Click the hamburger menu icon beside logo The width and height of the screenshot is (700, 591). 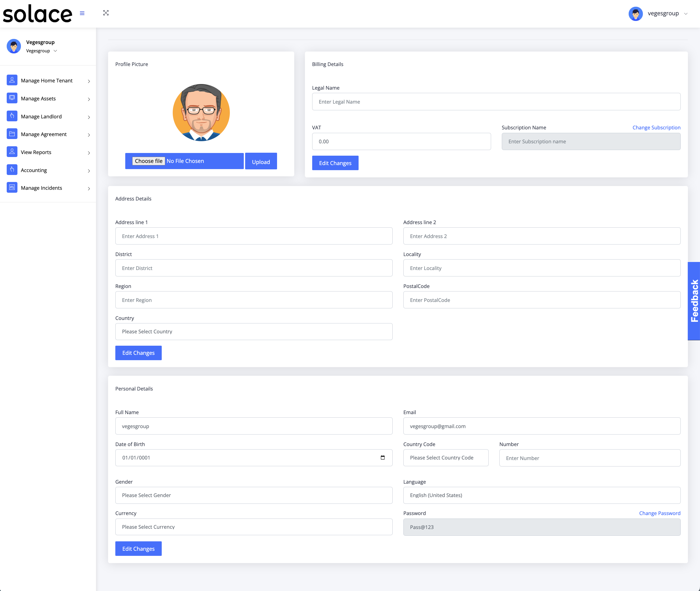tap(82, 13)
